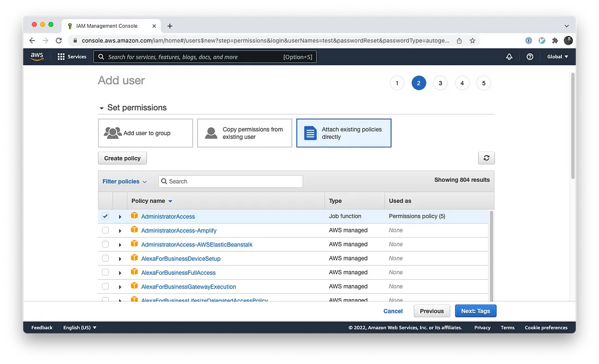This screenshot has height=364, width=599.
Task: Open the Filter policies dropdown
Action: click(x=125, y=182)
